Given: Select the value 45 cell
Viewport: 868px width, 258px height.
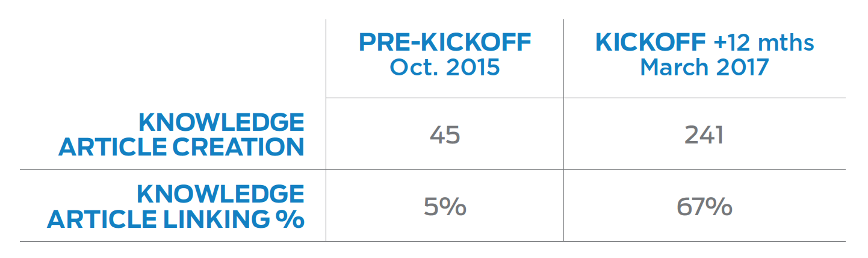Looking at the screenshot, I should (x=445, y=135).
